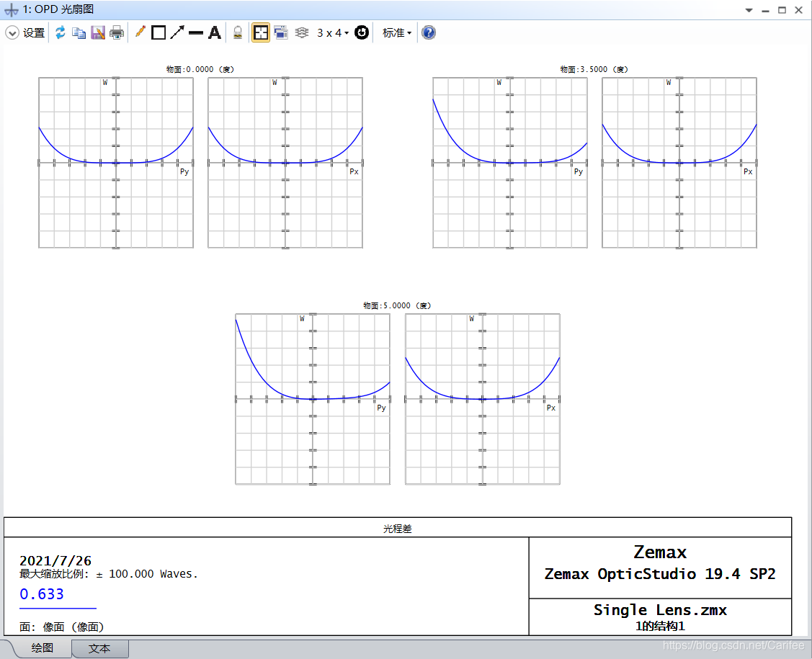Screen dimensions: 812x659
Task: Click the blue wavelength legend line
Action: tap(58, 608)
